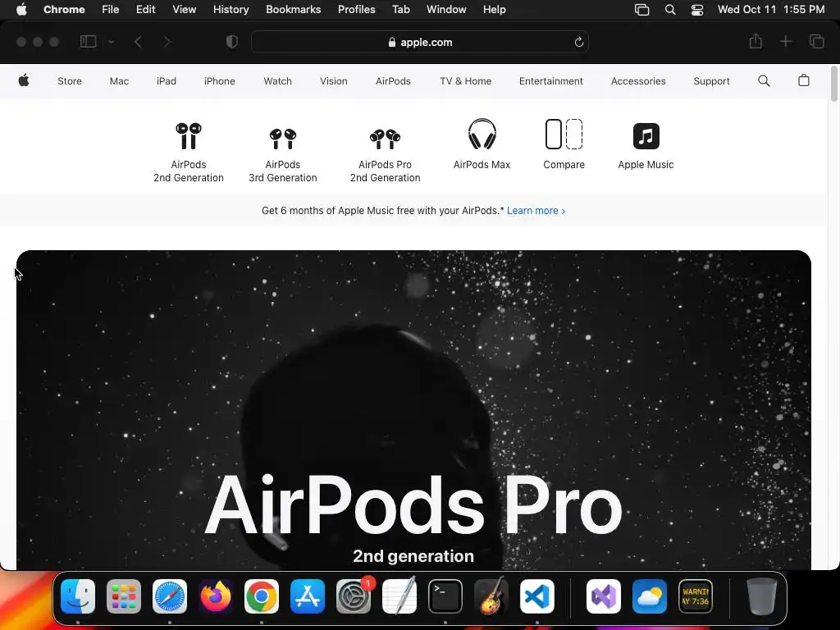Image resolution: width=840 pixels, height=630 pixels.
Task: Launch Visual Studio Code from the Dock
Action: coord(536,596)
